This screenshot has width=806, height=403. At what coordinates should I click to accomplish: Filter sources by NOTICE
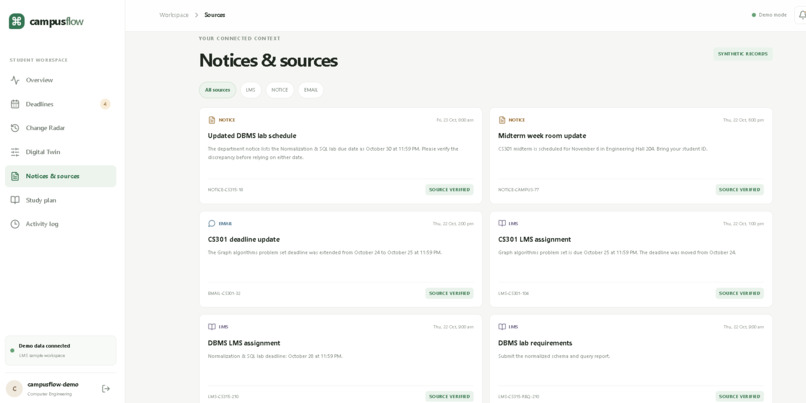point(280,90)
